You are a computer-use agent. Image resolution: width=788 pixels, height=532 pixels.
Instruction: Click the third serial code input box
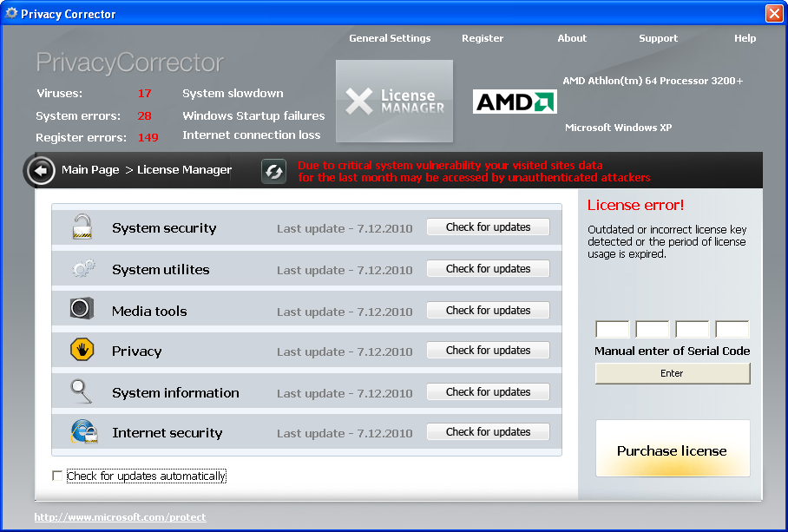tap(692, 329)
